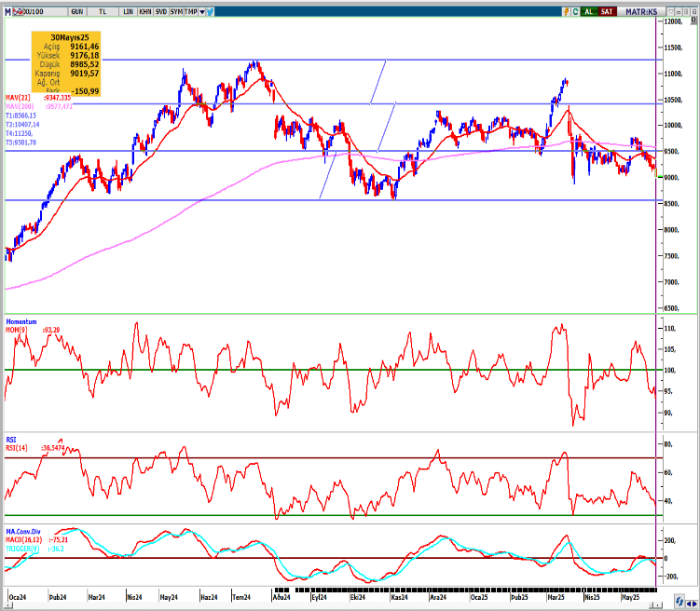Image resolution: width=700 pixels, height=611 pixels.
Task: Switch the TL currency button
Action: 103,11
